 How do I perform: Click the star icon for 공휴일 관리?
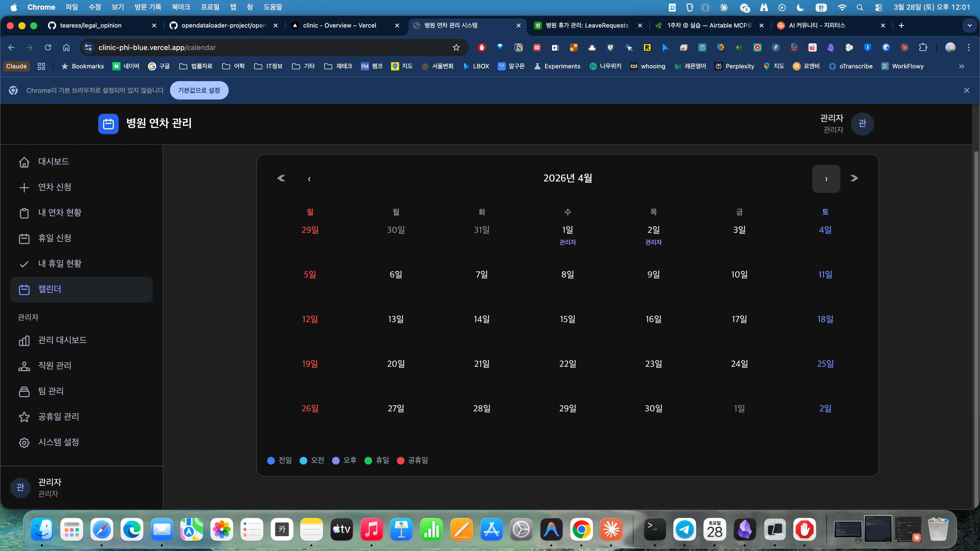pyautogui.click(x=24, y=417)
